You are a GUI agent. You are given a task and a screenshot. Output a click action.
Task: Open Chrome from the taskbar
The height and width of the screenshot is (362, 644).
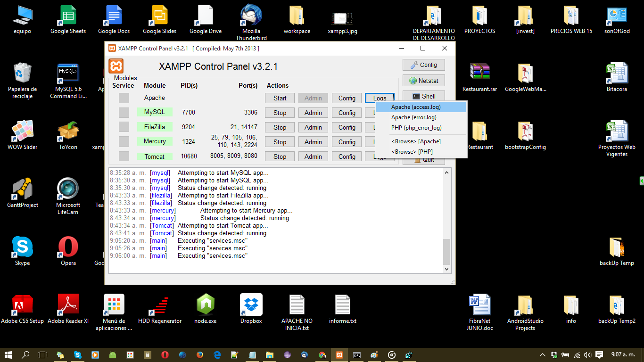click(x=322, y=355)
